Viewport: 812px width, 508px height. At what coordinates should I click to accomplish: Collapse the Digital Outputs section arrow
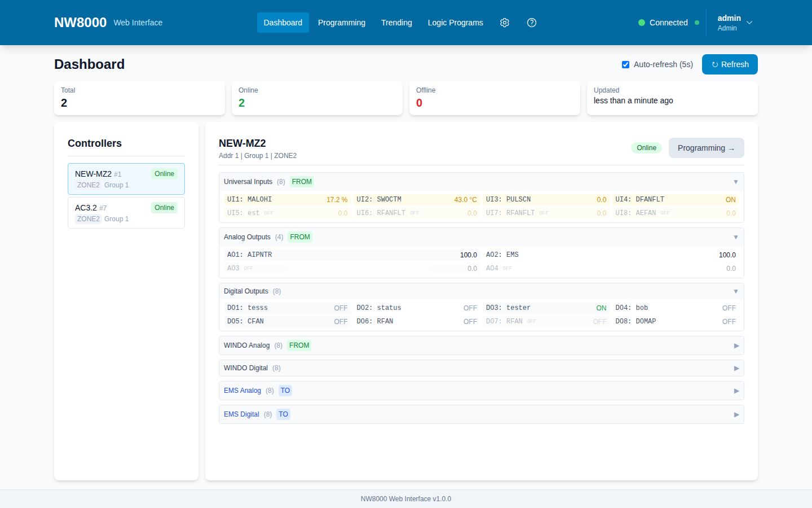point(735,291)
